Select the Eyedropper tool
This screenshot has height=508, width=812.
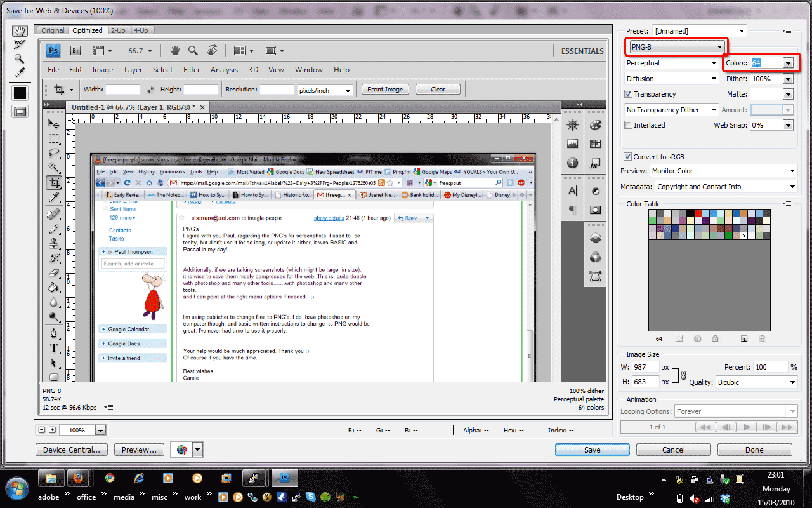[x=20, y=72]
